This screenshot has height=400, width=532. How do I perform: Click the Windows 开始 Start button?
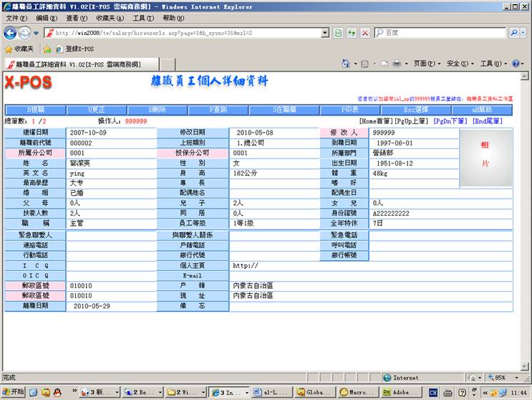coord(14,392)
